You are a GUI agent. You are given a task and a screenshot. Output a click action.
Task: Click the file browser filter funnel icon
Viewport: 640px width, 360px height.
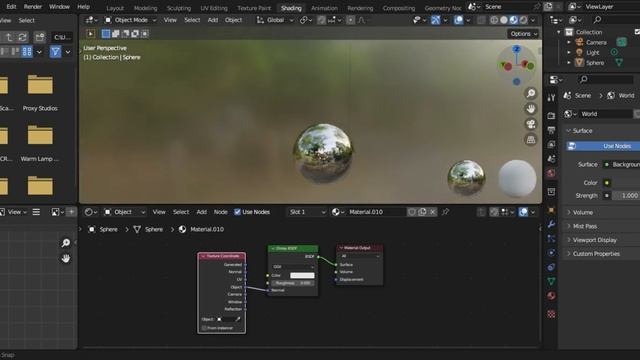click(x=56, y=51)
